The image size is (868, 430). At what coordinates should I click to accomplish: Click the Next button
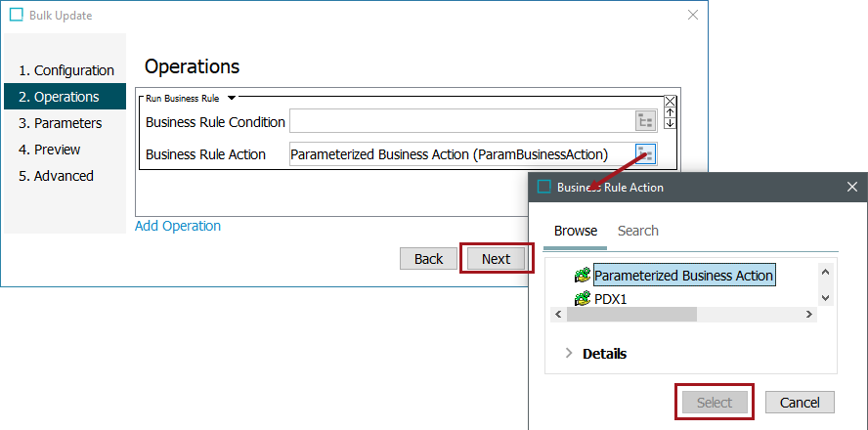496,258
